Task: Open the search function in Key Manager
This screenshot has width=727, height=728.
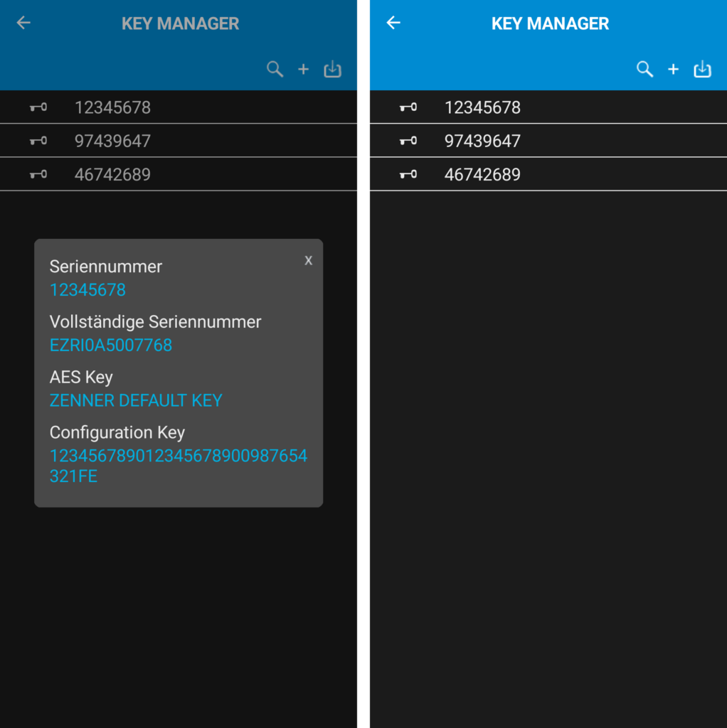Action: click(275, 69)
